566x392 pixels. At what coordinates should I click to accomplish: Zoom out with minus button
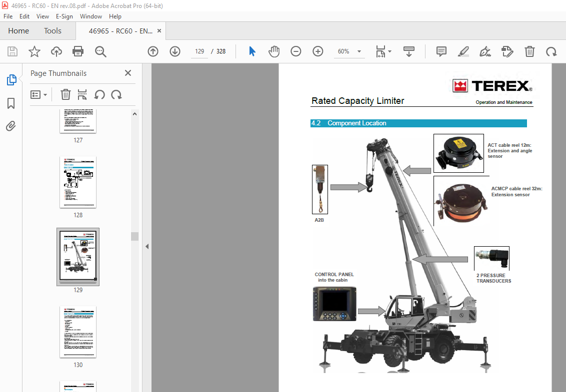point(295,51)
